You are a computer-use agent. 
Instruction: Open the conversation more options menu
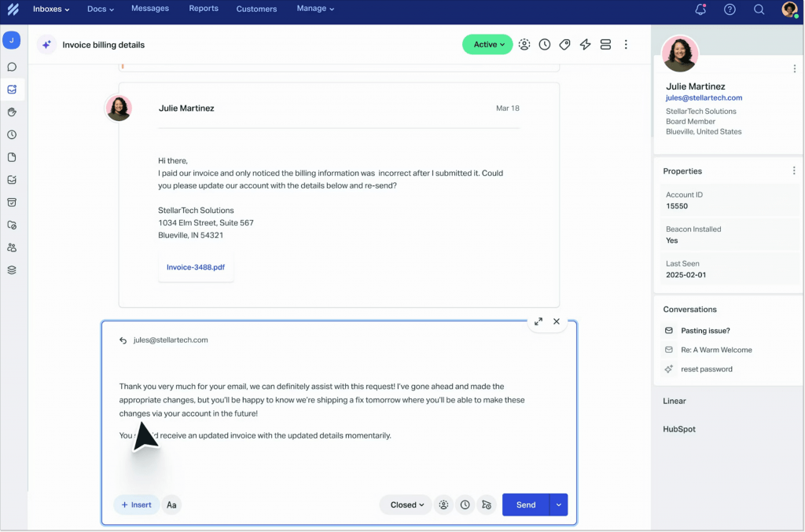626,45
